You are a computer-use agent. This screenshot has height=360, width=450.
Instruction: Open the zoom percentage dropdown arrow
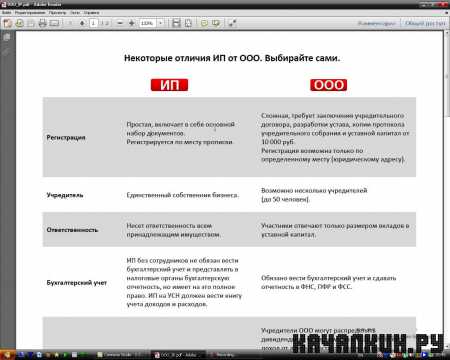coord(161,23)
